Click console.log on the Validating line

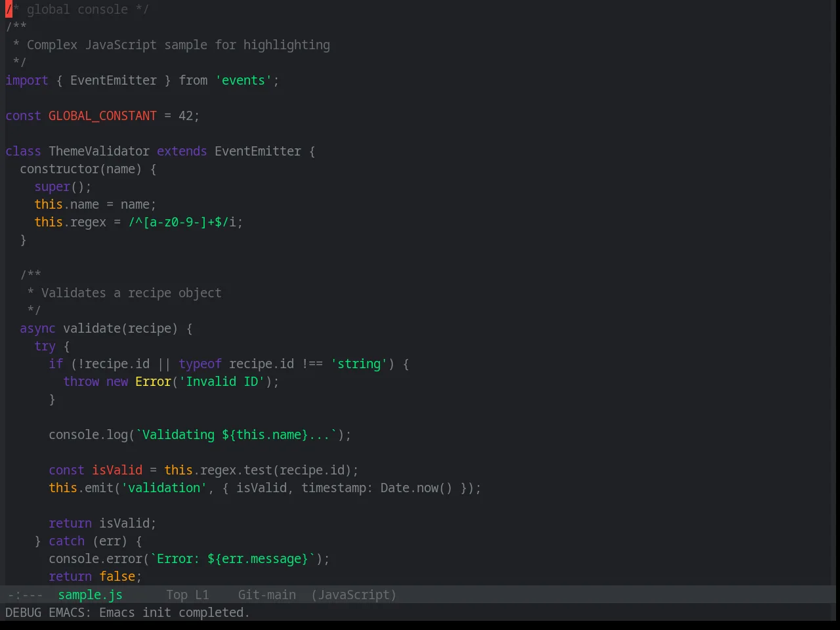click(88, 434)
